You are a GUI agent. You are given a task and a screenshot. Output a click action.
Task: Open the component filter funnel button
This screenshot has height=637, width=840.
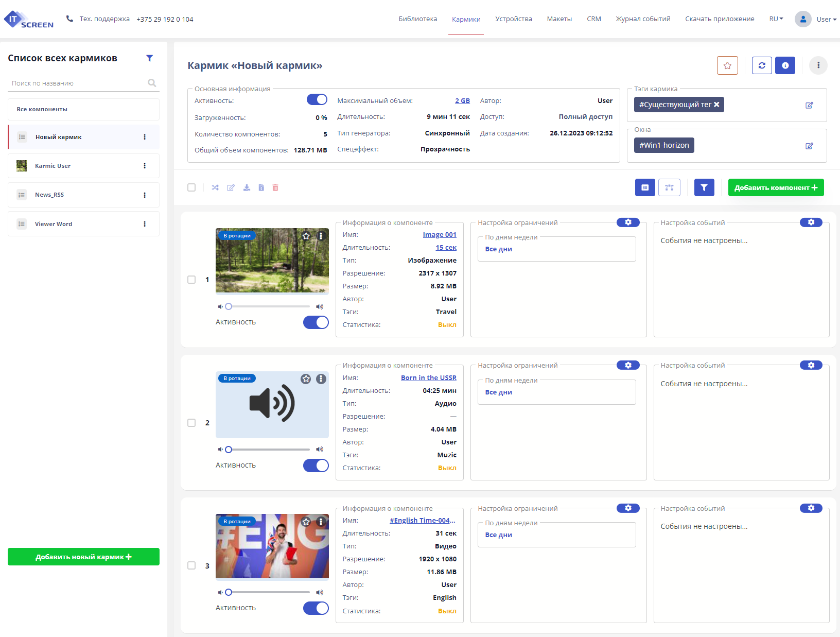click(x=704, y=187)
